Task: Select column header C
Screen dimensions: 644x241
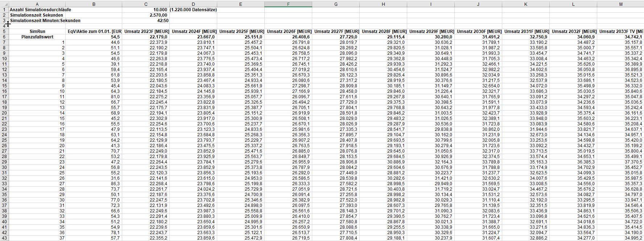Action: tap(146, 4)
